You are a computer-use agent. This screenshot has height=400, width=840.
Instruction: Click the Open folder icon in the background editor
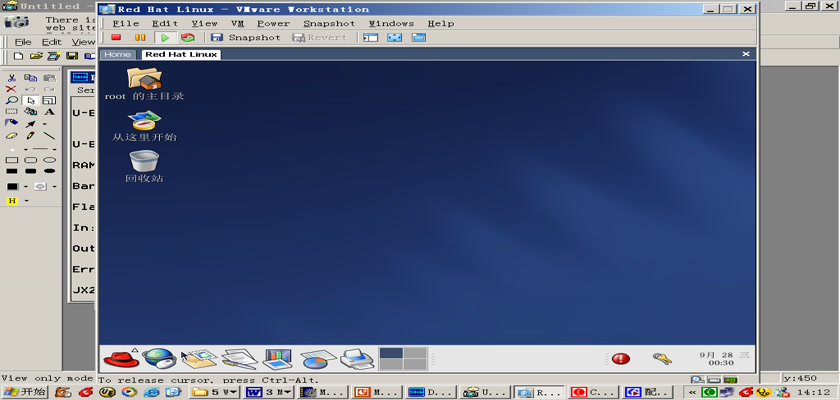(36, 56)
